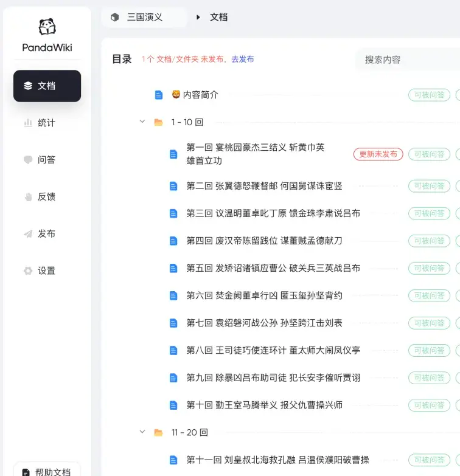The height and width of the screenshot is (476, 460).
Task: Open 第二回 张翼德怒鞭督邮 document
Action: (x=264, y=186)
